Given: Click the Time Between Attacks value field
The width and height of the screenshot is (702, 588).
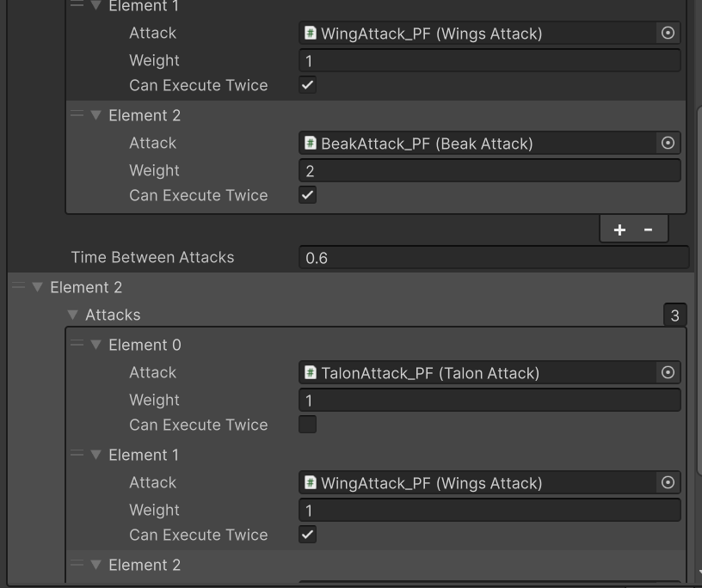Looking at the screenshot, I should [x=494, y=258].
